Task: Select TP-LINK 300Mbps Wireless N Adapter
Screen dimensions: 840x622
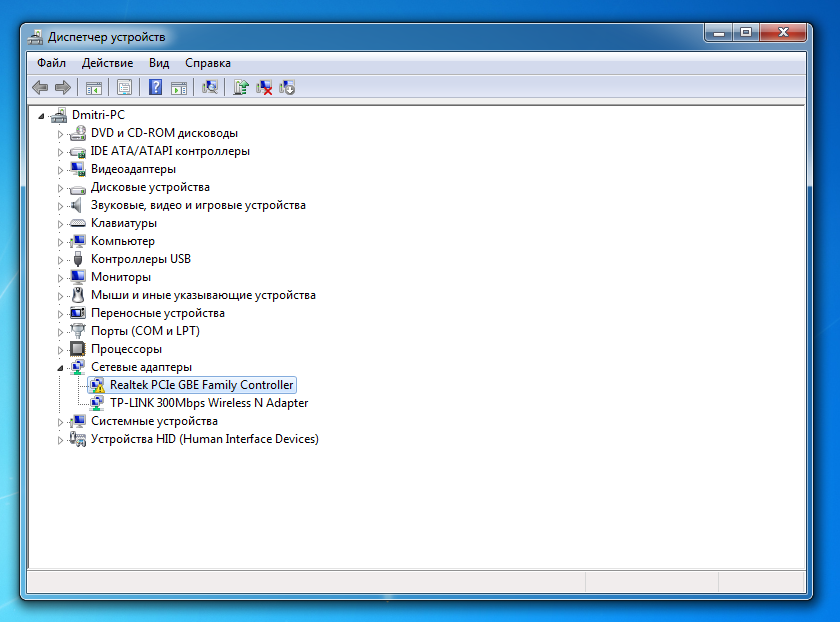Action: 209,403
